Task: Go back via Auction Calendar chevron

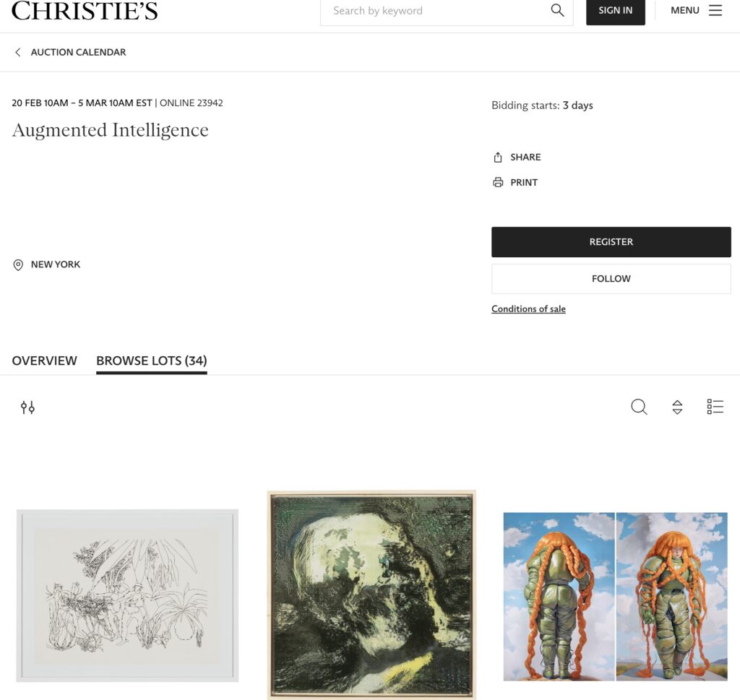Action: pos(18,52)
